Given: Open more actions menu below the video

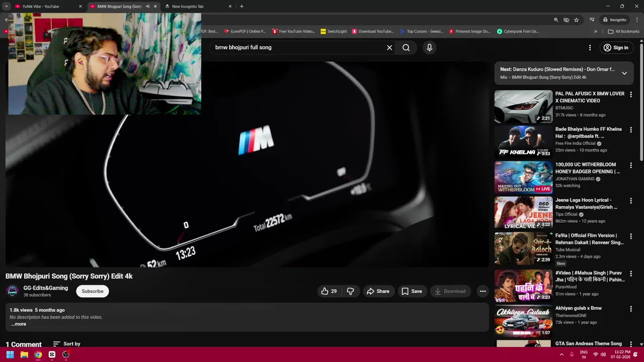Looking at the screenshot, I should click(x=482, y=291).
